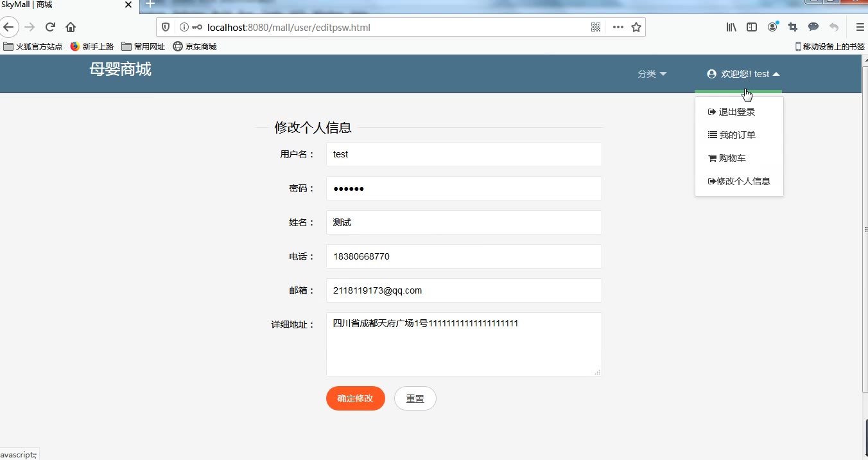The image size is (868, 460).
Task: Open the chat bubble extension icon
Action: 813,27
